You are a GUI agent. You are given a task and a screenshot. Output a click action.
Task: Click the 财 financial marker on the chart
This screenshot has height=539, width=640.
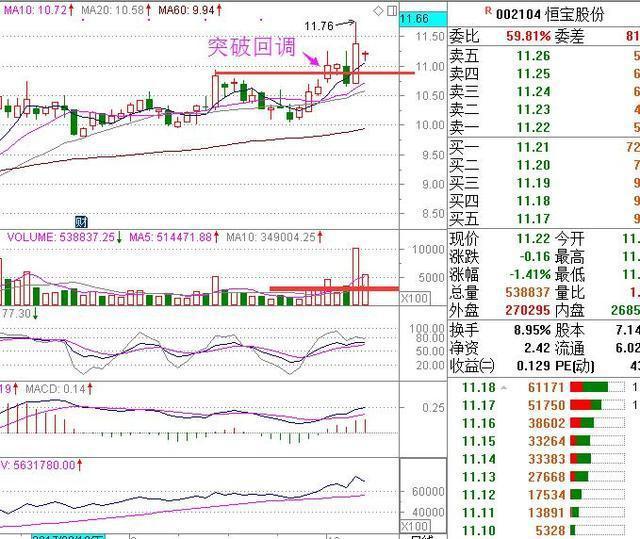82,220
